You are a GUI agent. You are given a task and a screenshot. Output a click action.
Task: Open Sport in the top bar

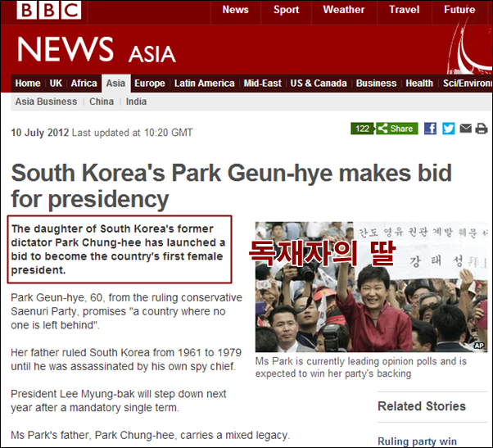coord(286,10)
